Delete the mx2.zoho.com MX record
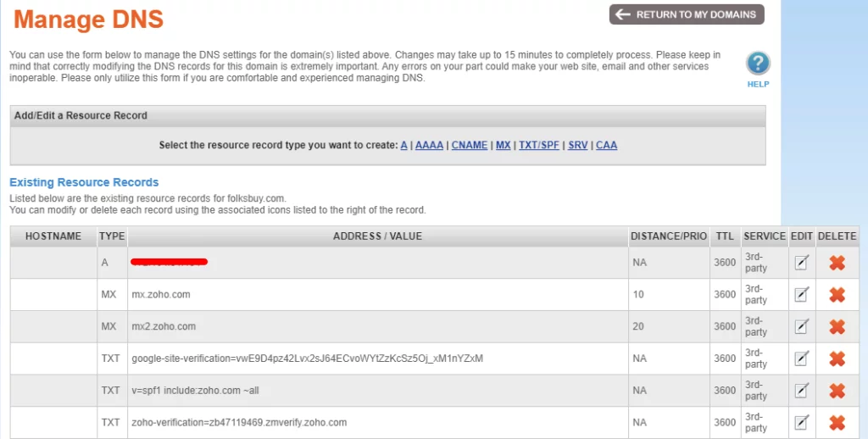868x439 pixels. tap(837, 326)
